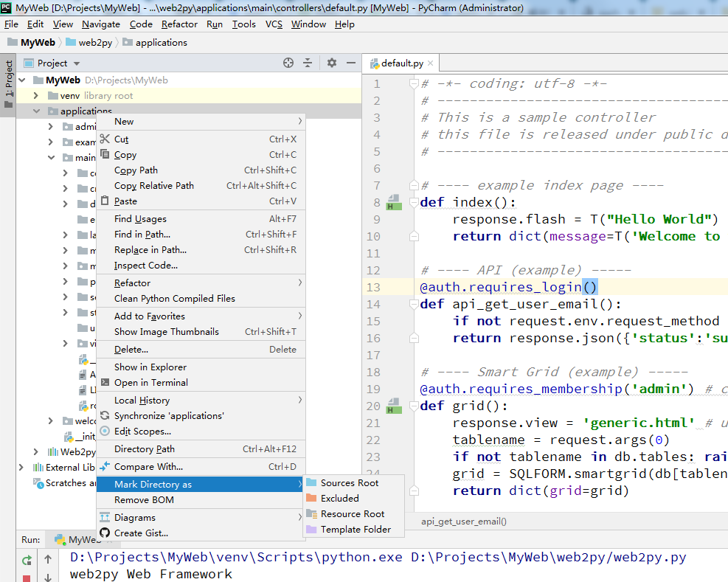Screen dimensions: 728x582
Task: Open Project panel settings gear
Action: pos(331,63)
